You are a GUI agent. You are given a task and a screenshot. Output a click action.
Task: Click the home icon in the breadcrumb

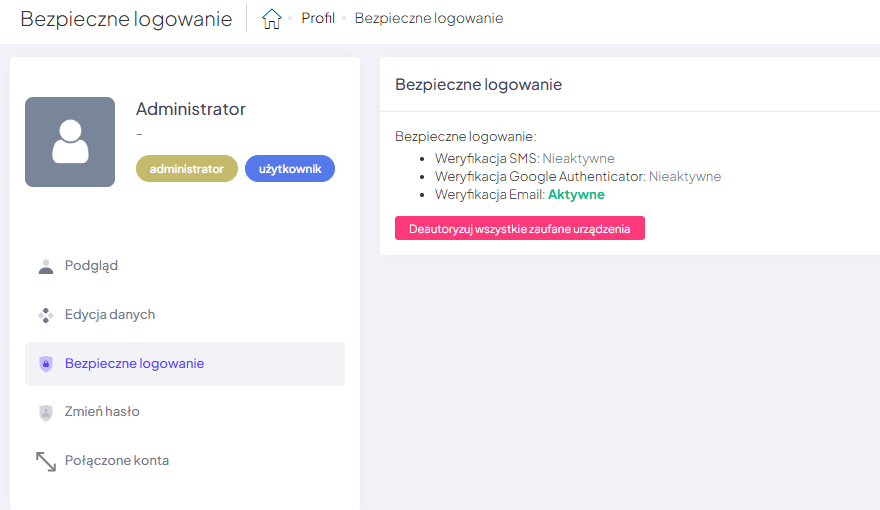coord(271,19)
